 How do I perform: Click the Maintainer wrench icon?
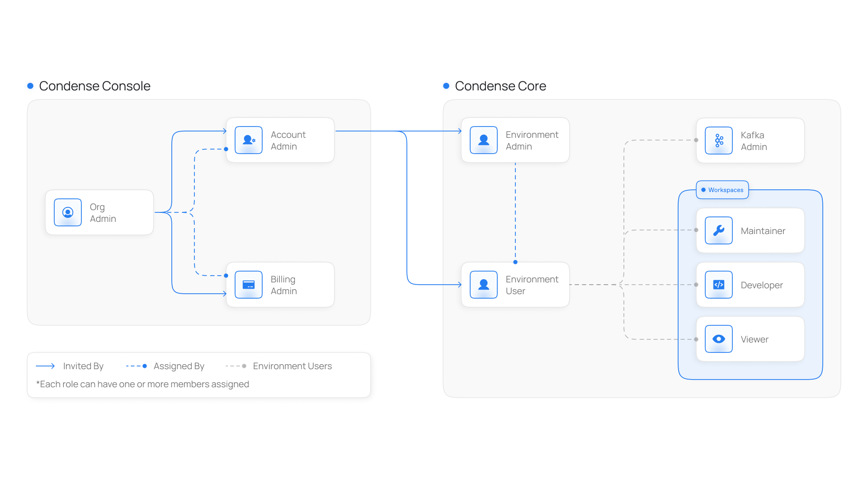719,230
